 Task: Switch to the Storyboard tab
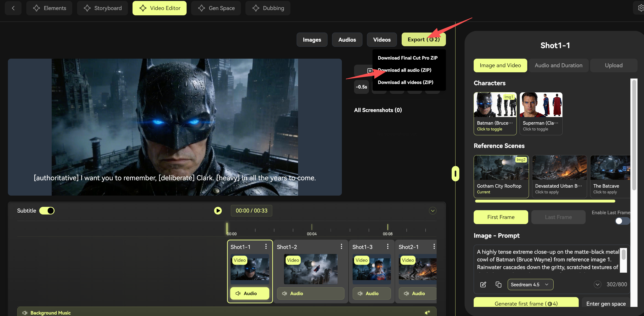pos(102,8)
